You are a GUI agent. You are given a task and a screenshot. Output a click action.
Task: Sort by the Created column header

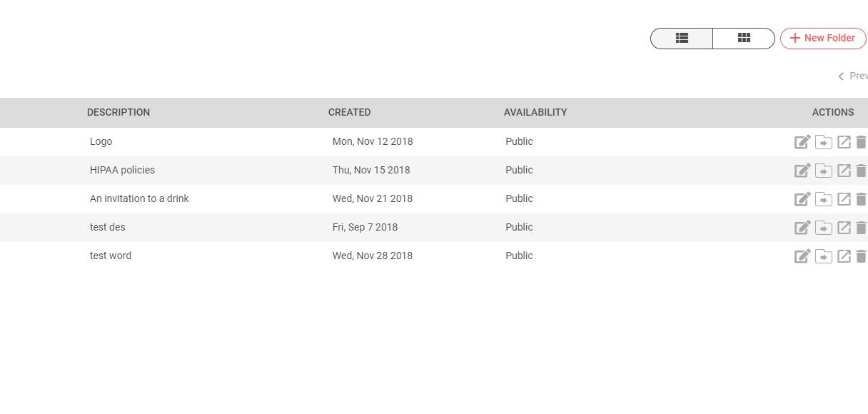(349, 113)
